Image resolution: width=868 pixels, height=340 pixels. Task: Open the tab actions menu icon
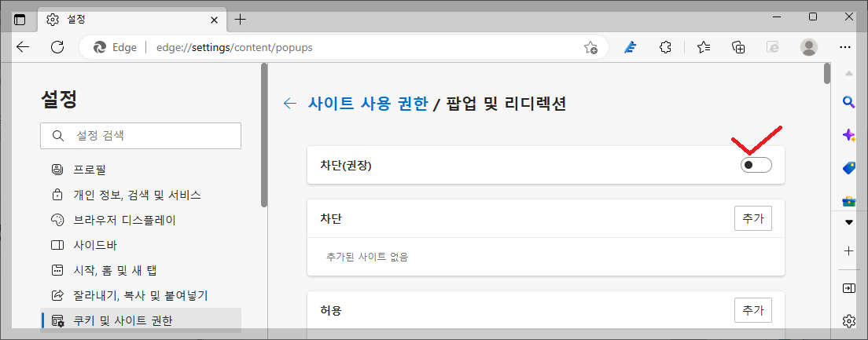pos(20,20)
